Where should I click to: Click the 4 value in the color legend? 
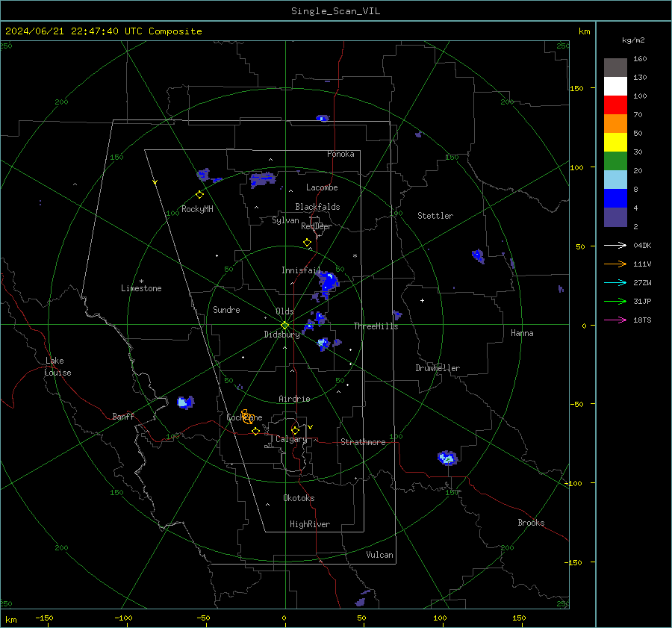click(635, 208)
